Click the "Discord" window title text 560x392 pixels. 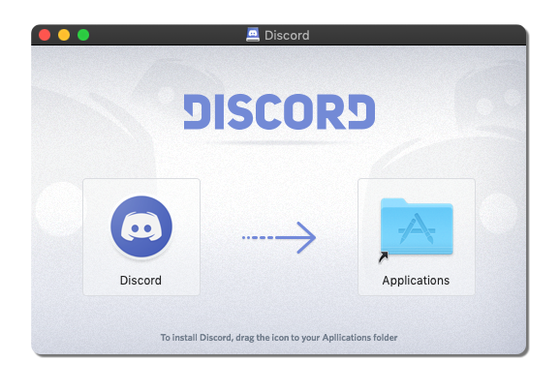tap(287, 35)
